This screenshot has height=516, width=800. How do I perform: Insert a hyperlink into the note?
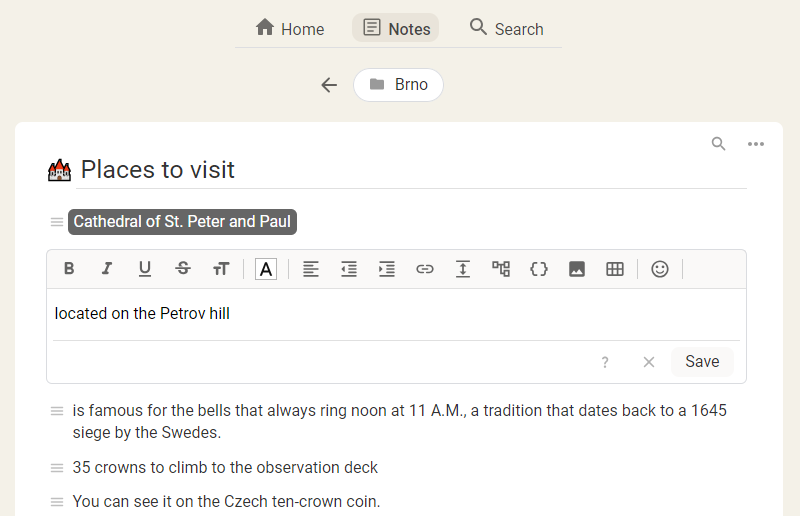click(x=425, y=269)
